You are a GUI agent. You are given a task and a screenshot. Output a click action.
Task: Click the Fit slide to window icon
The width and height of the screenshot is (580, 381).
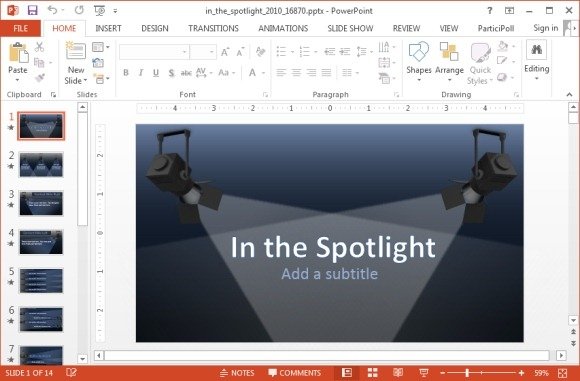point(562,372)
